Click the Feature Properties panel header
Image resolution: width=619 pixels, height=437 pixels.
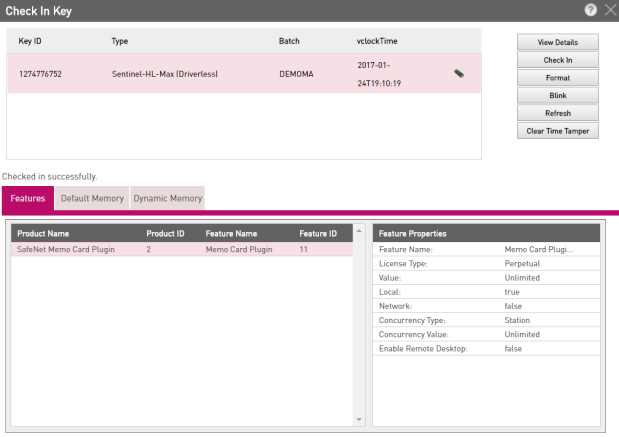486,234
